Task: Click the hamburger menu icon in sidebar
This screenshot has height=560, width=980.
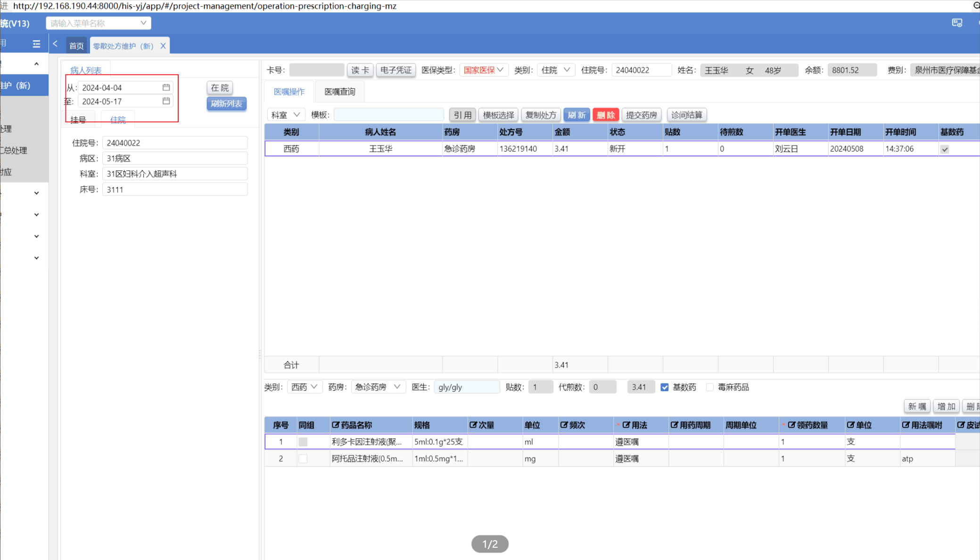Action: point(36,44)
